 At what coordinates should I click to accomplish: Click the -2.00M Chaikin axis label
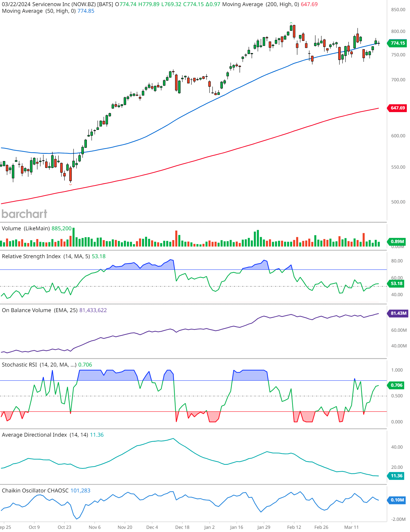(398, 519)
